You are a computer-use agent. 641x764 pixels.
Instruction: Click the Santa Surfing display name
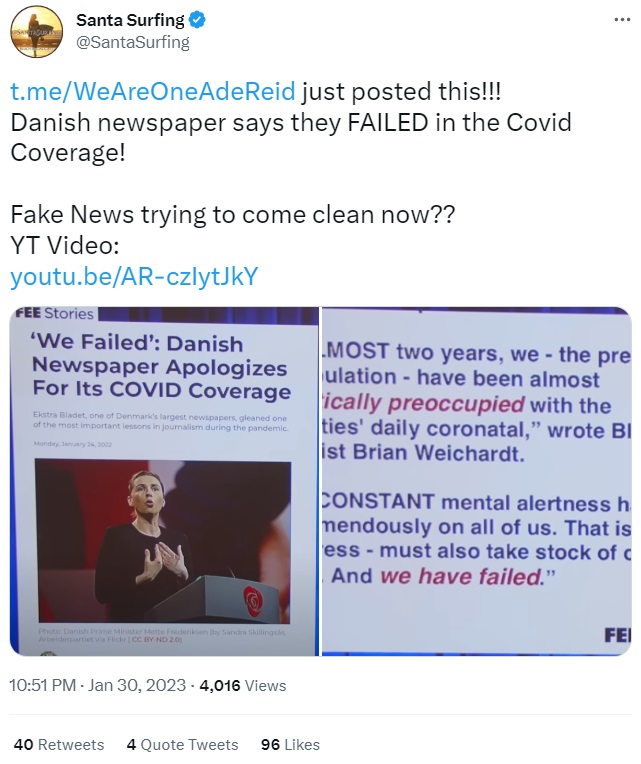point(131,20)
